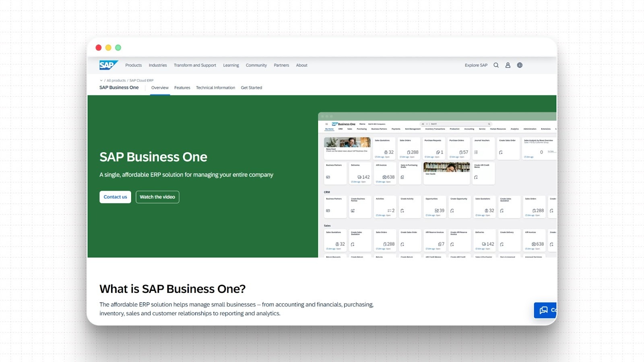Click the Watch the video button
This screenshot has width=644, height=362.
(157, 197)
